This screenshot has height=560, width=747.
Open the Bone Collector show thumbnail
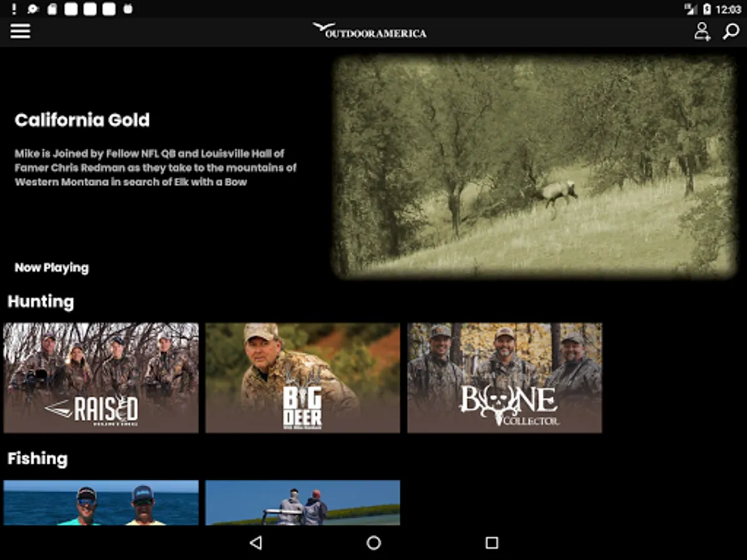(x=505, y=378)
